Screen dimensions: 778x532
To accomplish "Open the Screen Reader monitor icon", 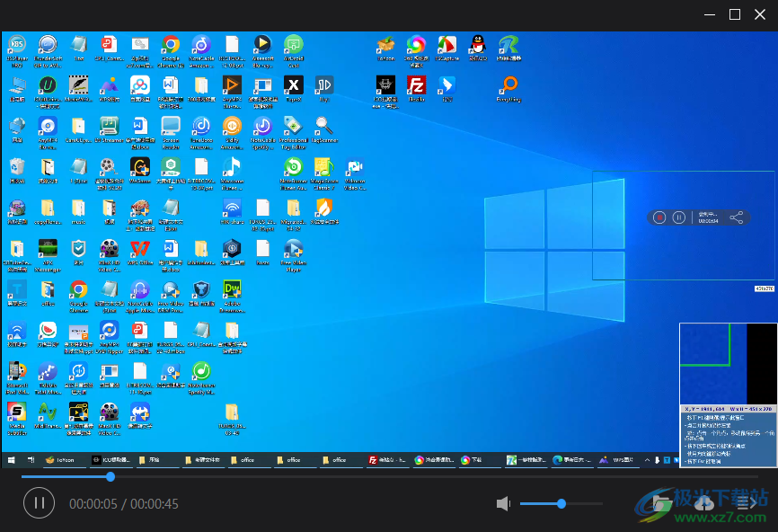I will pyautogui.click(x=171, y=132).
